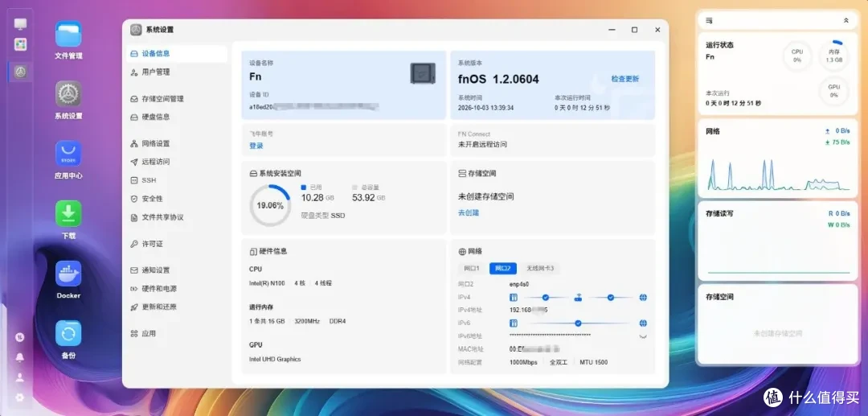Open 设备信息 in the settings sidebar
The image size is (868, 416).
point(177,54)
